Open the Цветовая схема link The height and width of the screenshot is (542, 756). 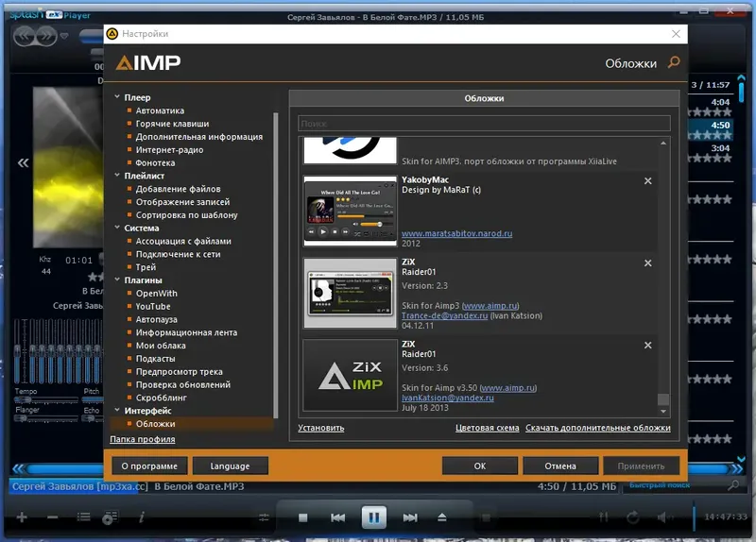click(487, 428)
